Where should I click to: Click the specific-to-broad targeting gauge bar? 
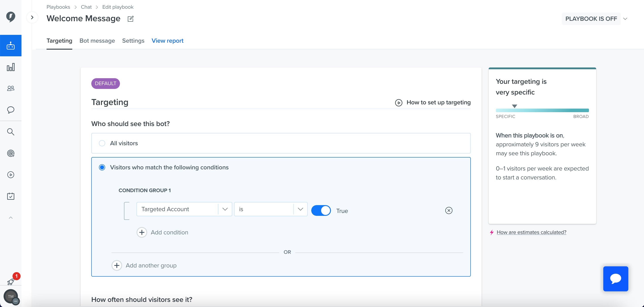tap(542, 110)
